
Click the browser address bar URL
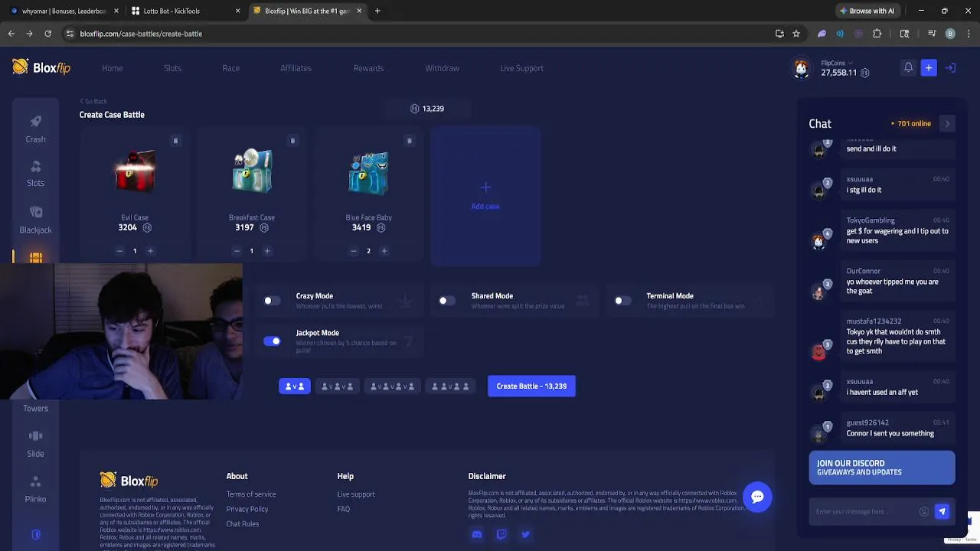click(x=141, y=34)
